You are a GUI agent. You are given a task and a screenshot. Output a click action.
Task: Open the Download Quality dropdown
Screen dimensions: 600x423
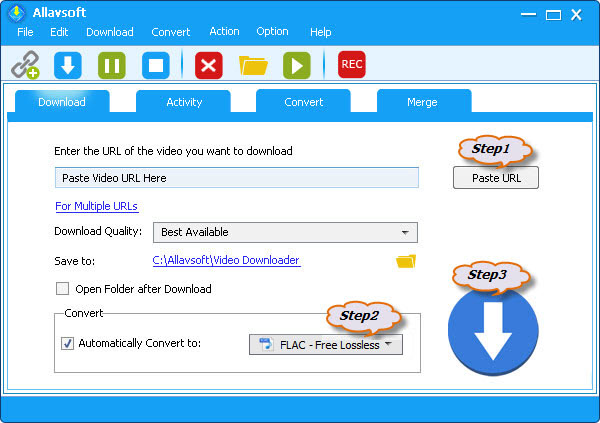[285, 232]
